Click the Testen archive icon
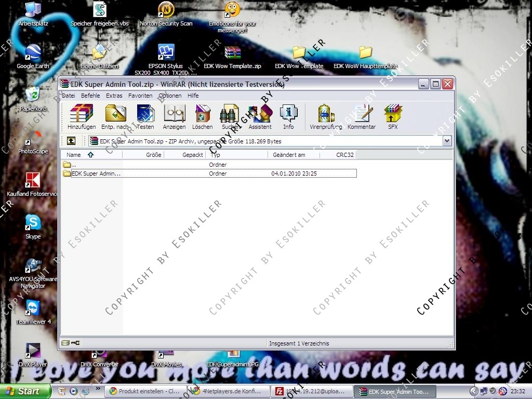This screenshot has width=532, height=399. [145, 116]
